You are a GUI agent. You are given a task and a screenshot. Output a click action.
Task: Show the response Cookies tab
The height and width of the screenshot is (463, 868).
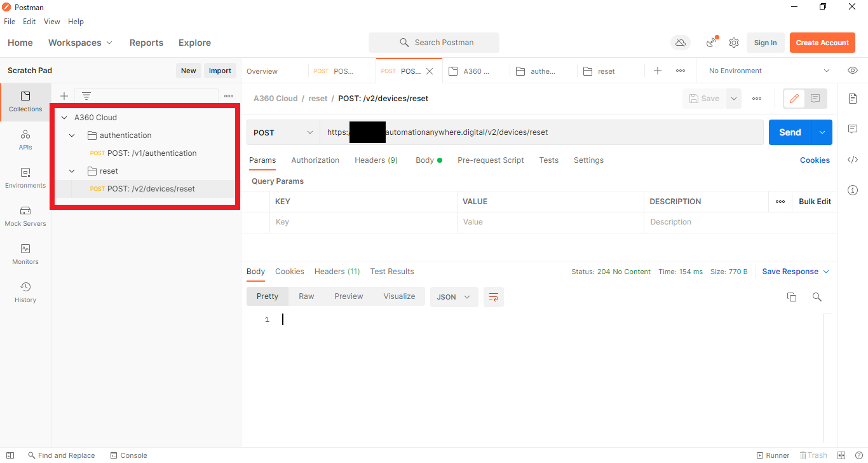[290, 272]
